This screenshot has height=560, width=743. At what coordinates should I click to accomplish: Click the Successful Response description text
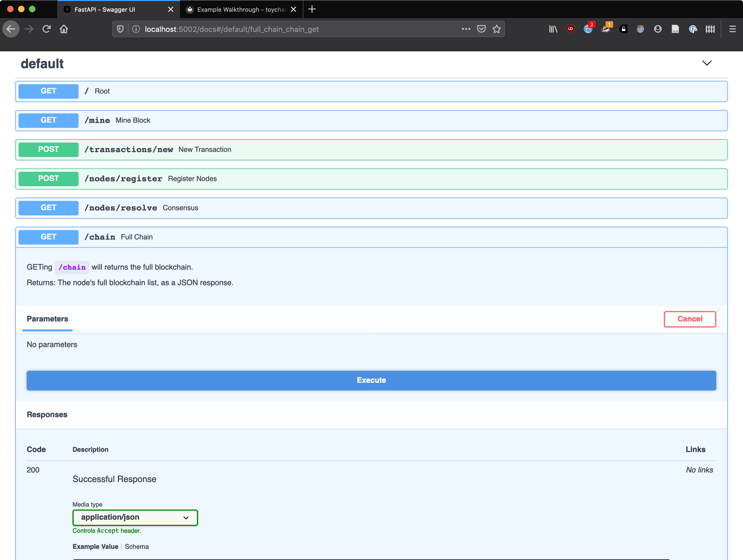115,479
